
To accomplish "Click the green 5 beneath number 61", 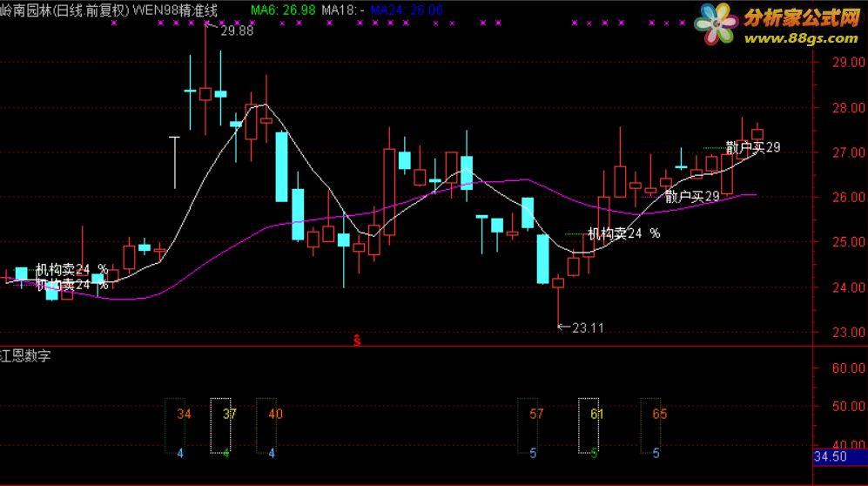I will click(594, 454).
